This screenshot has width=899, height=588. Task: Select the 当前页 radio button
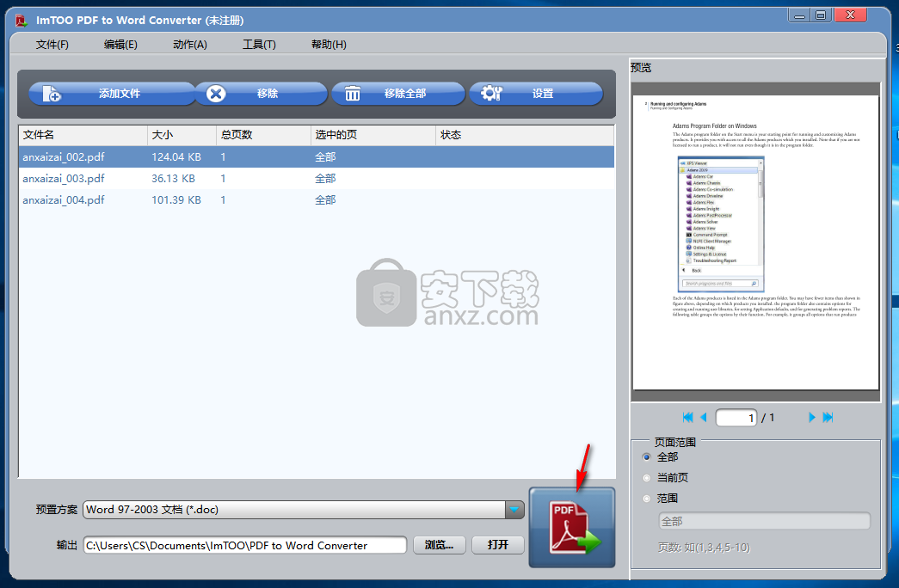(647, 478)
